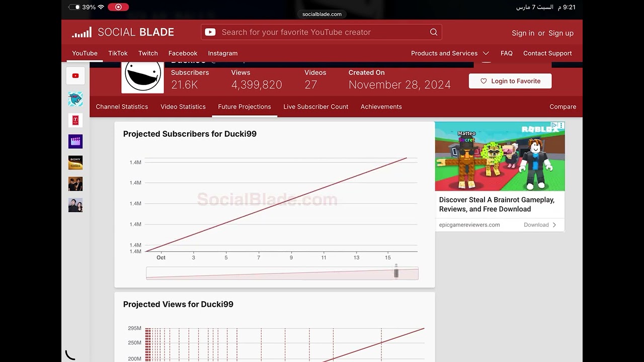Click the Compare link
This screenshot has width=644, height=362.
click(563, 107)
